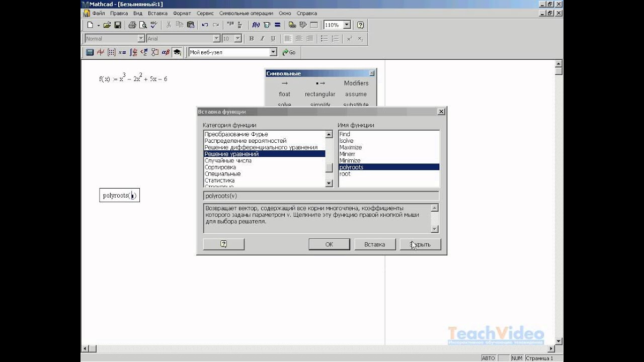Redo the last undone action

tap(216, 25)
